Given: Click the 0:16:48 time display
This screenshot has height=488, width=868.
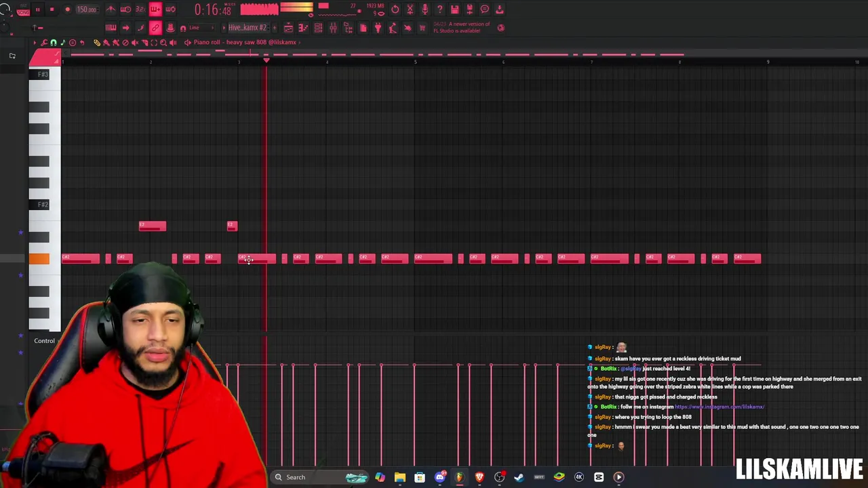Looking at the screenshot, I should (214, 10).
